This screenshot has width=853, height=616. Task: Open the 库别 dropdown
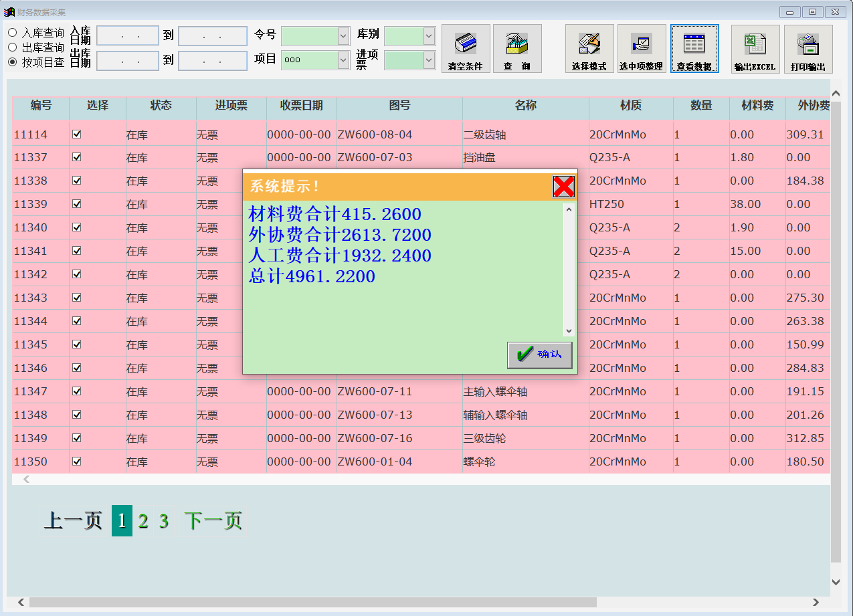click(x=429, y=35)
